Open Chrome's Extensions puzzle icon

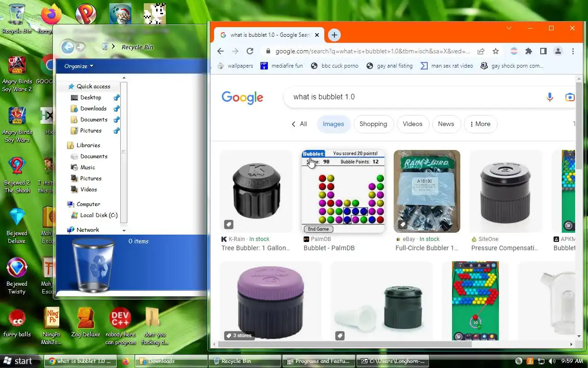point(529,51)
